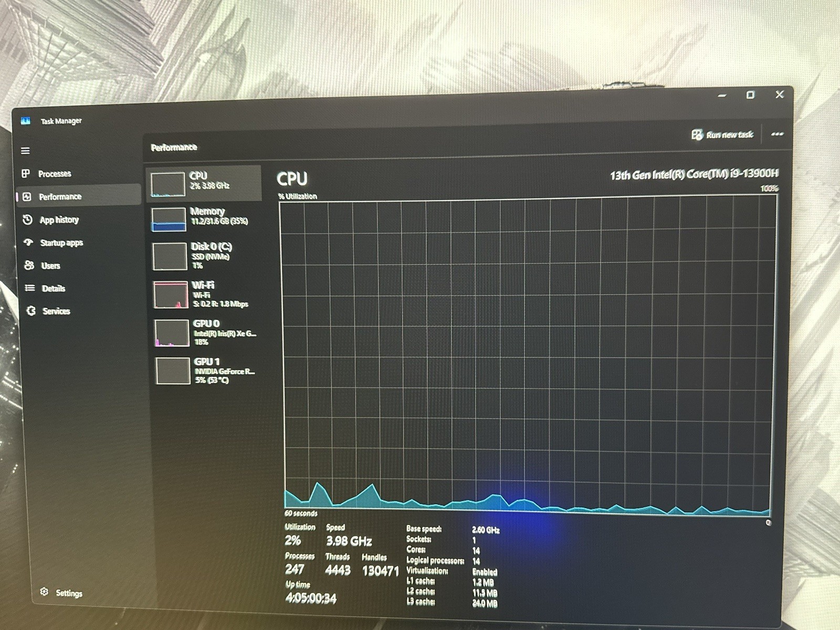The width and height of the screenshot is (840, 630).
Task: Click the large CPU heading
Action: click(292, 179)
